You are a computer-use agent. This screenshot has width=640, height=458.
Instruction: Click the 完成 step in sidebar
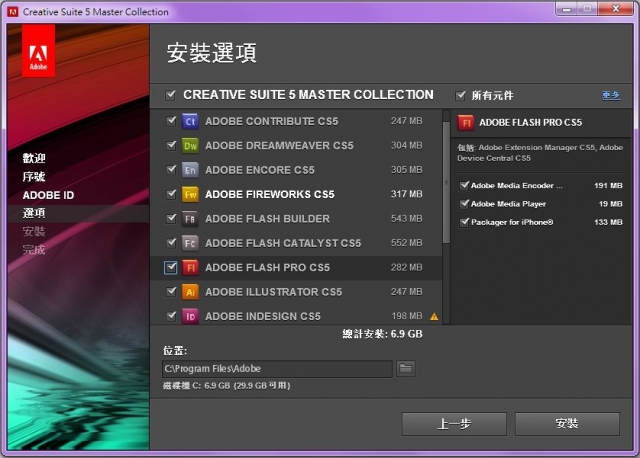(34, 249)
